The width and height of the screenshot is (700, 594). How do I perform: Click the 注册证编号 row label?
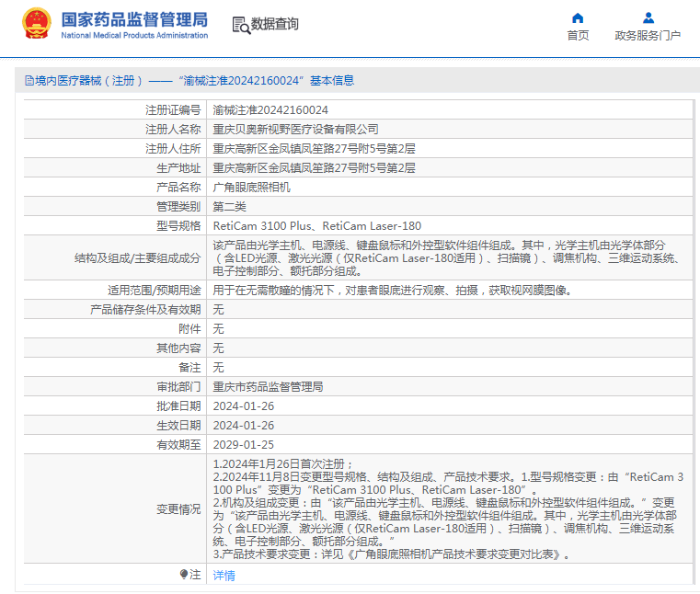tap(173, 110)
